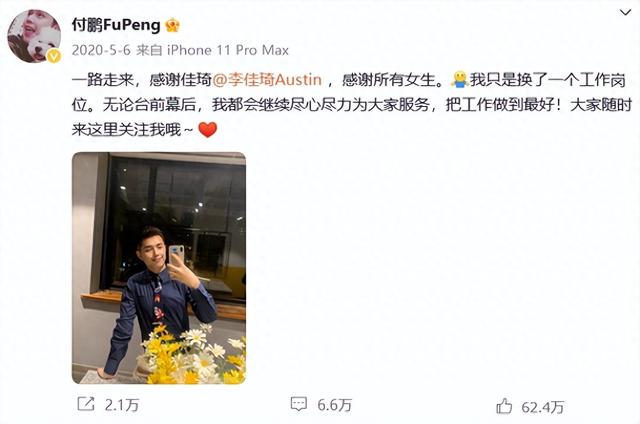
Task: Expand the post options chevron menu
Action: coord(625,13)
